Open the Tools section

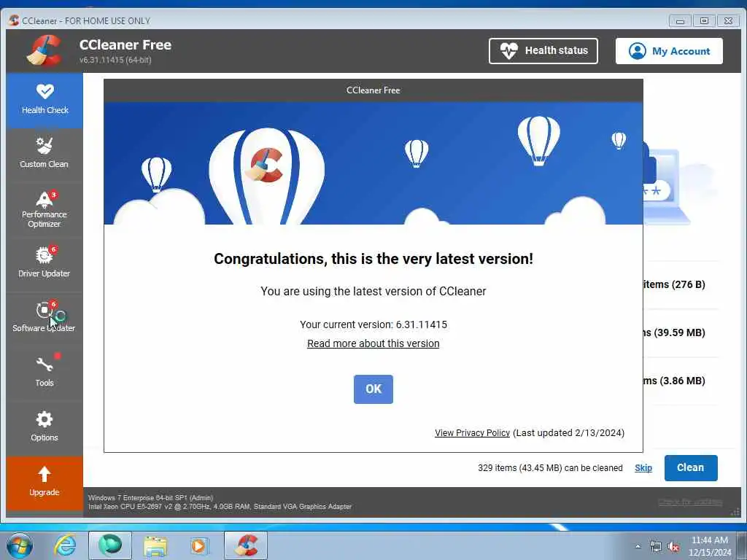(x=44, y=373)
